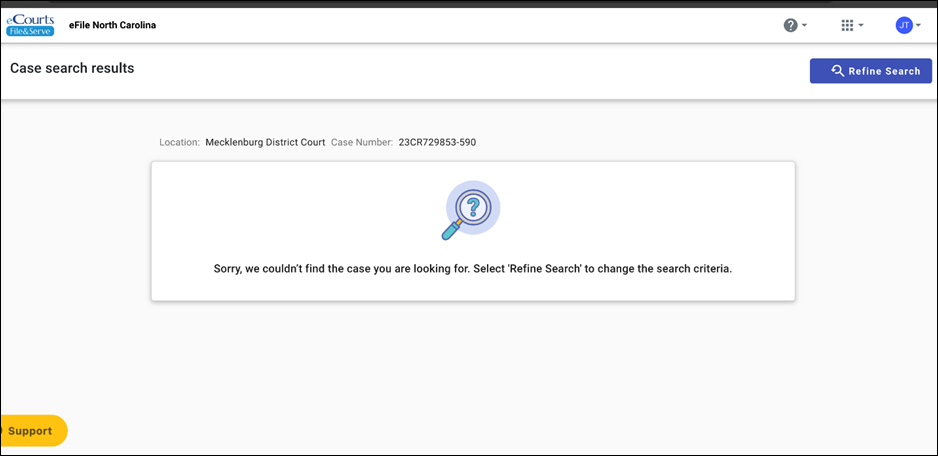Expand the apps grid dropdown arrow
This screenshot has height=456, width=938.
861,26
